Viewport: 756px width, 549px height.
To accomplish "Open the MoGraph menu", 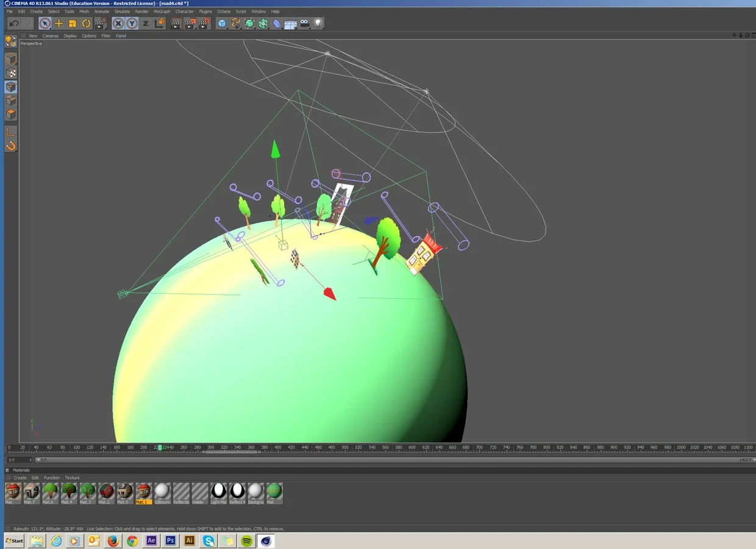I will click(x=162, y=12).
